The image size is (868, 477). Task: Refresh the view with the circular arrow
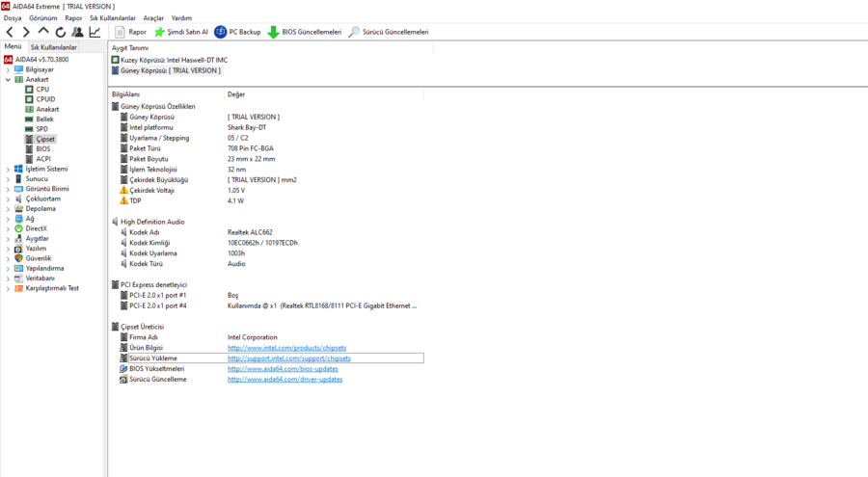(61, 32)
